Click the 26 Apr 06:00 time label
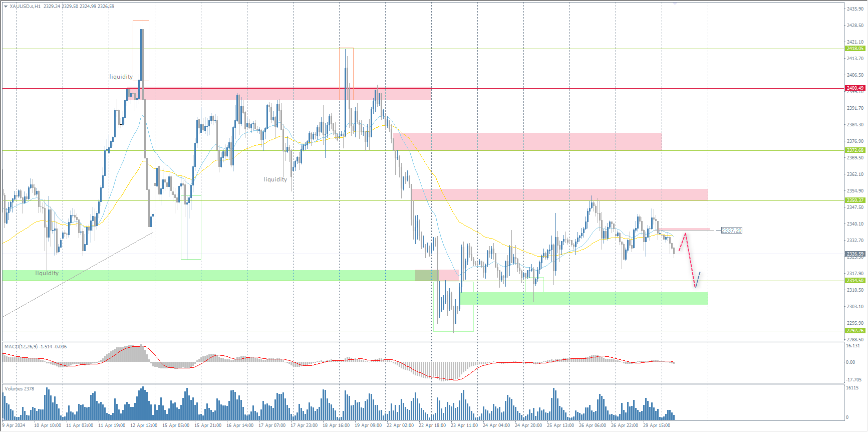 (593, 425)
